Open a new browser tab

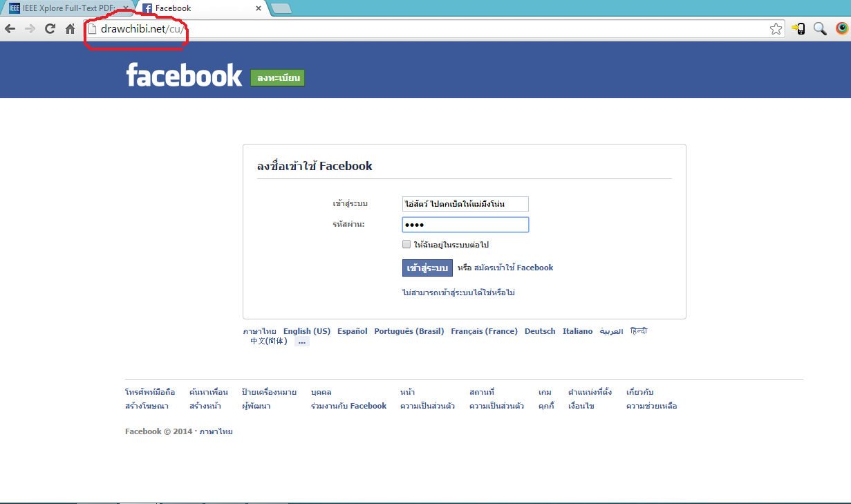[x=281, y=8]
